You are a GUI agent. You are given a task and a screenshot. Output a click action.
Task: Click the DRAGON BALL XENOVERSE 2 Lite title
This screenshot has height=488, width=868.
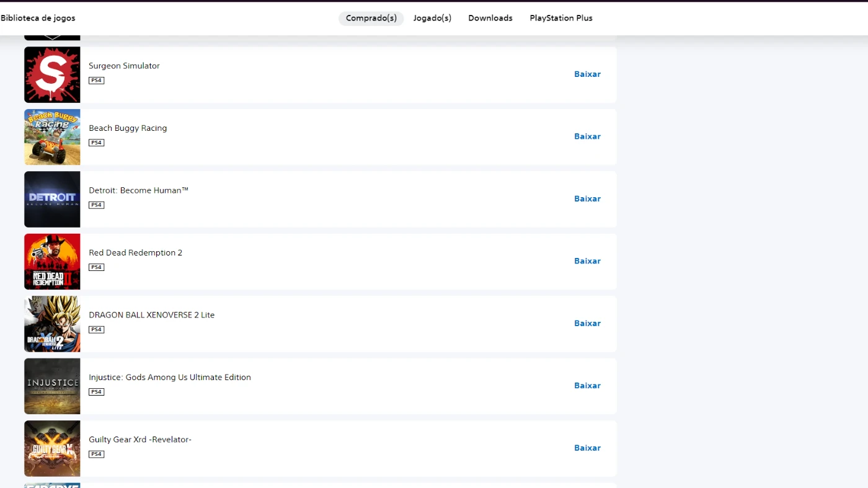pos(151,315)
